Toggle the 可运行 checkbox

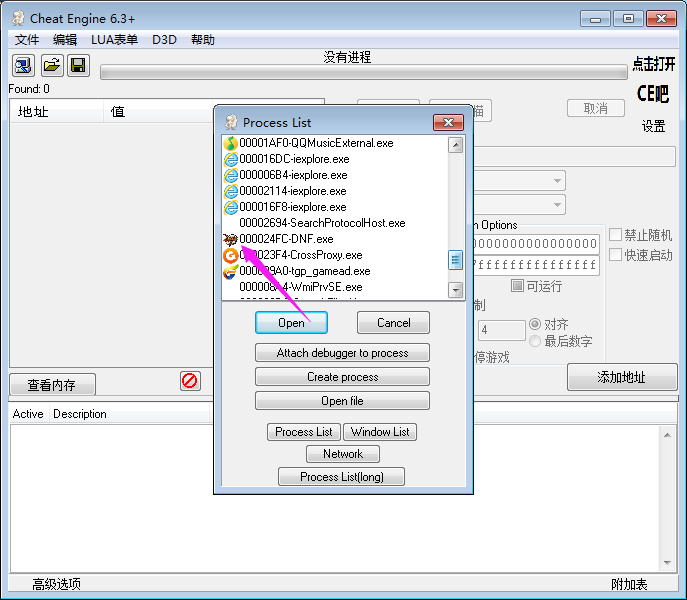517,286
